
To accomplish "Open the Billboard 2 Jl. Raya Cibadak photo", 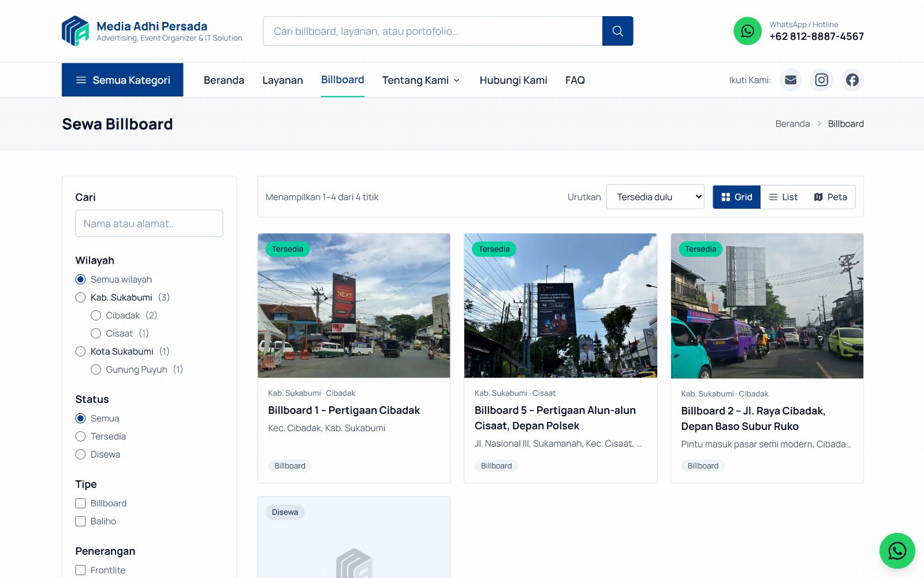I will coord(767,306).
